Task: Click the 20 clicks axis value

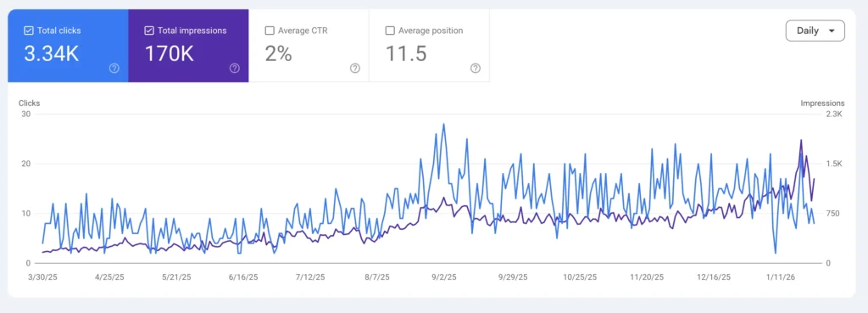Action: coord(25,164)
